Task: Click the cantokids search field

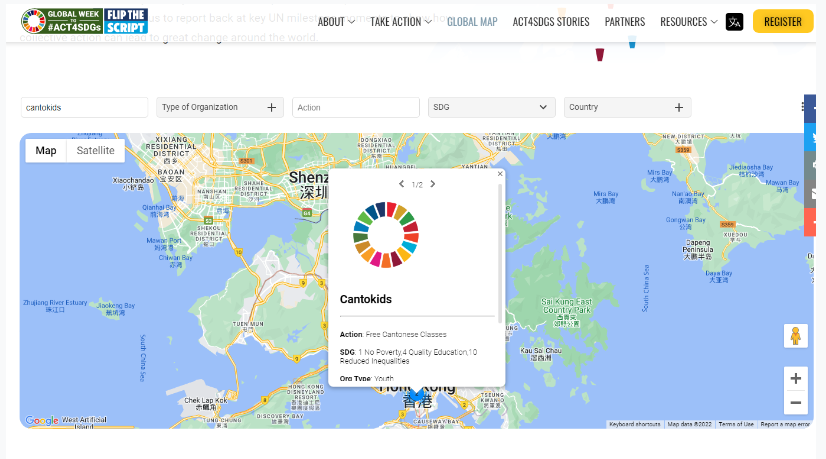Action: (x=84, y=108)
